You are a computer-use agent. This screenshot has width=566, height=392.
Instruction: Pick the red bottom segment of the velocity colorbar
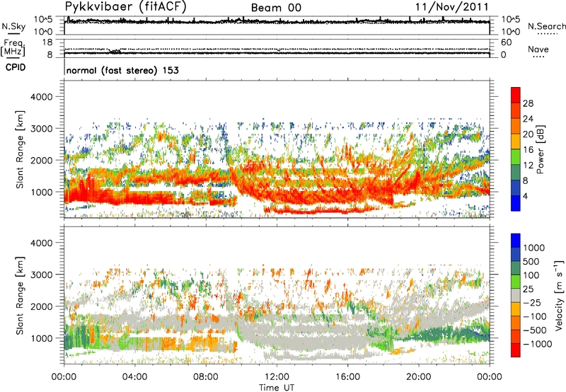click(516, 350)
